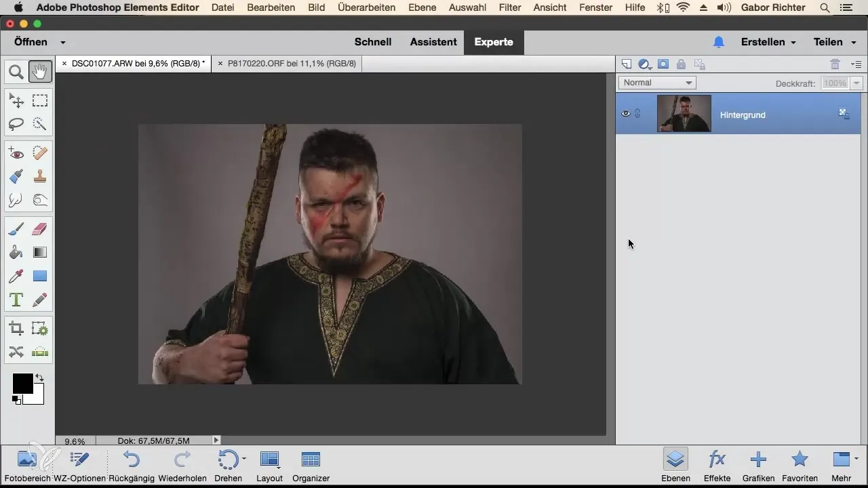Select the Blur tool
Image resolution: width=868 pixels, height=488 pixels.
(x=16, y=200)
